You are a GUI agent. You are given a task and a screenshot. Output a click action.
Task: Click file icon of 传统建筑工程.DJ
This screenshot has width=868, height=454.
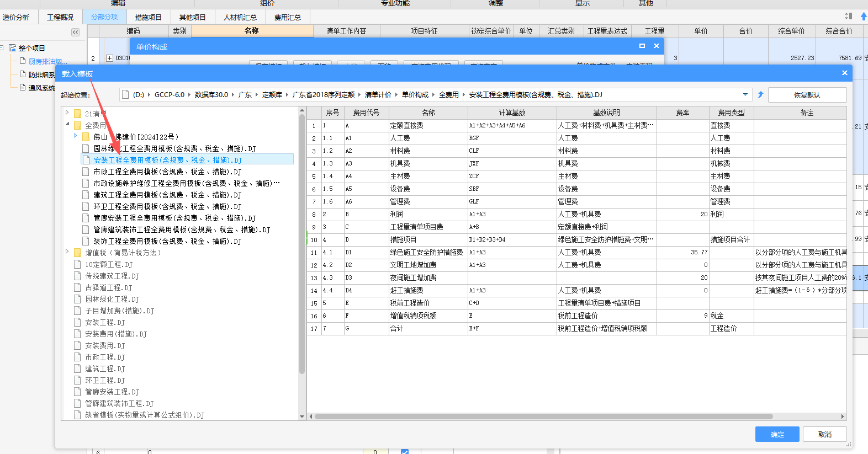77,276
